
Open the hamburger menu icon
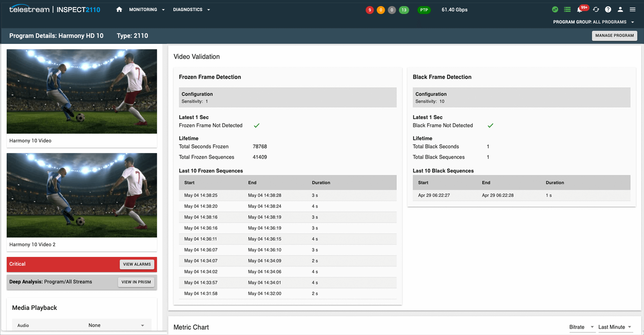pyautogui.click(x=633, y=9)
